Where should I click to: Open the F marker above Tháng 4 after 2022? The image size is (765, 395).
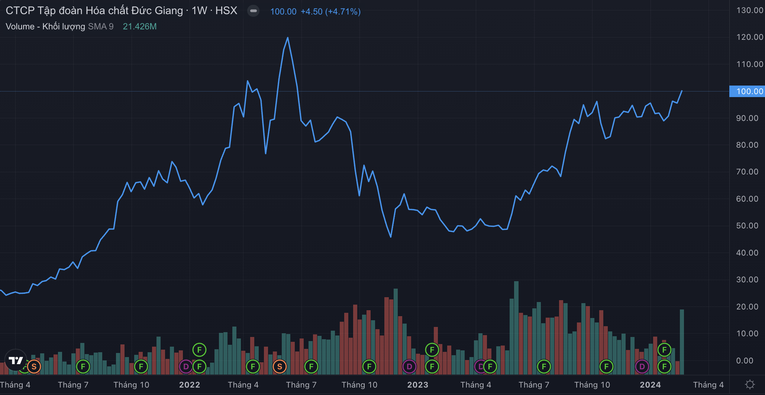coord(252,366)
